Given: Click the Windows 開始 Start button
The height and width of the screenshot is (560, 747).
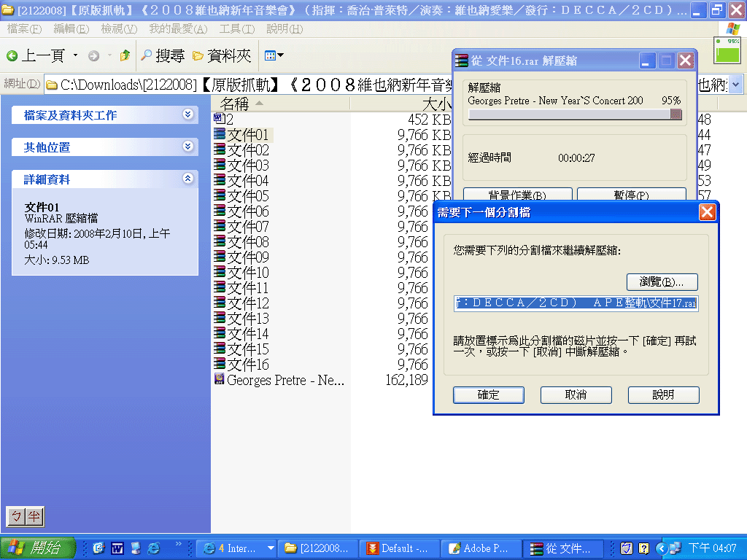Looking at the screenshot, I should (38, 548).
